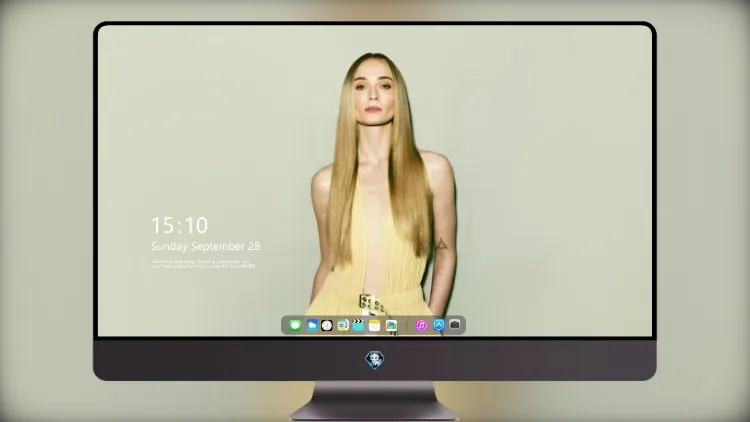Open the green Messages app in dock

295,325
